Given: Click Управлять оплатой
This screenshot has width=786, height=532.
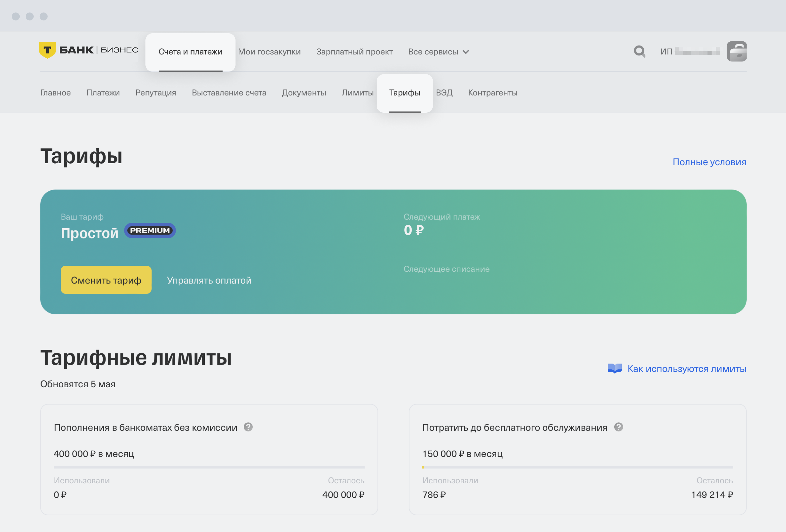Looking at the screenshot, I should pyautogui.click(x=209, y=280).
